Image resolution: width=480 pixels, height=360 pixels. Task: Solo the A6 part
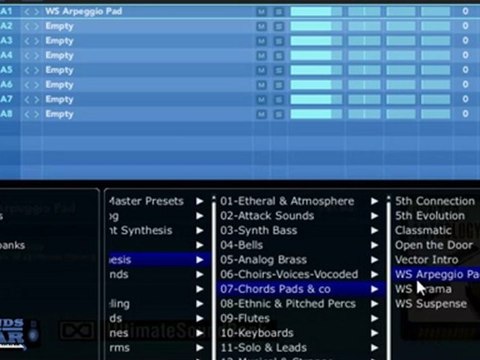[279, 85]
